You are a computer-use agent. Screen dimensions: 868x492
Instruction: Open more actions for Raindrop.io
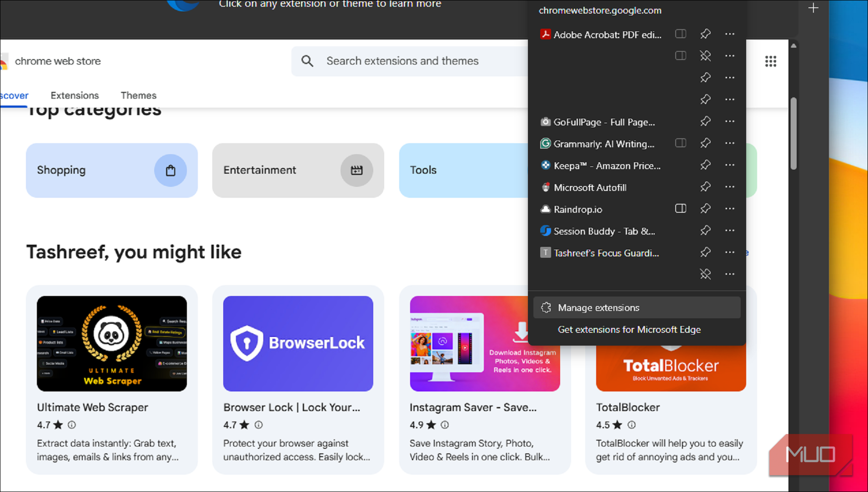pyautogui.click(x=730, y=209)
